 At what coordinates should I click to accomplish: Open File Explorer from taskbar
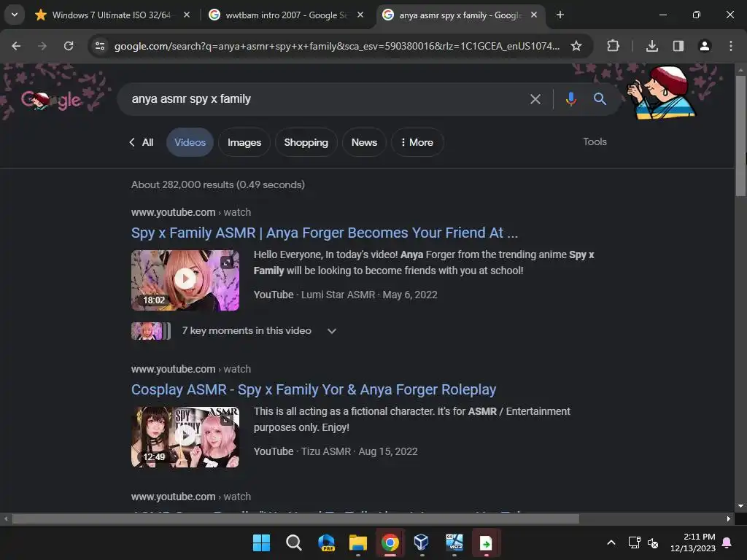coord(357,542)
